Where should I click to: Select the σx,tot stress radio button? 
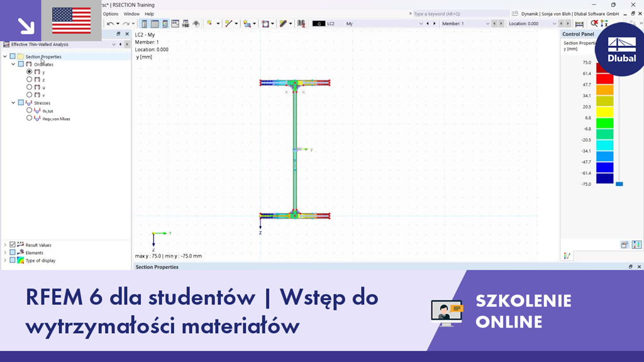pos(29,111)
